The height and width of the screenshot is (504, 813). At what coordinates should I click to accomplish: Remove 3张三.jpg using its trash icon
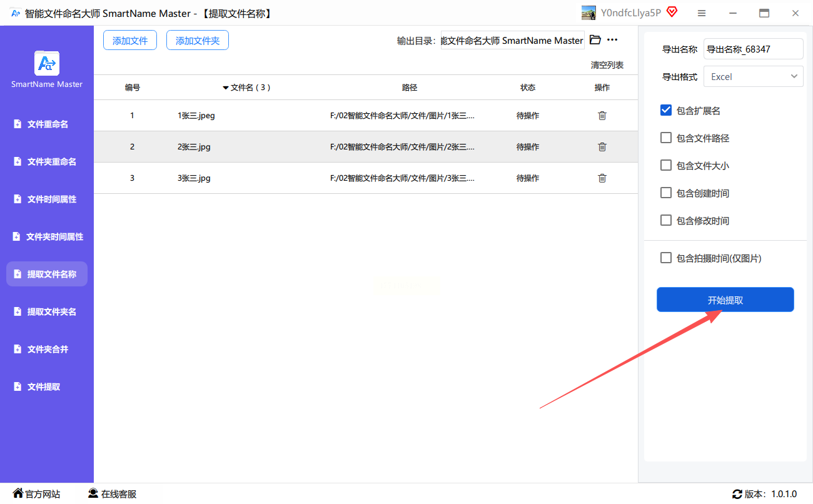[x=602, y=178]
